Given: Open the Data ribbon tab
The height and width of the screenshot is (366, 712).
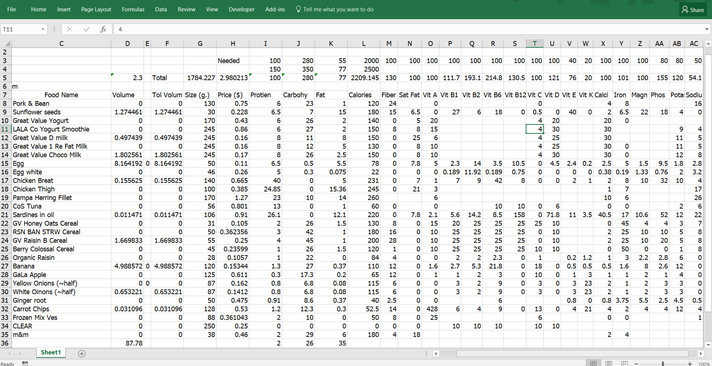Looking at the screenshot, I should pos(161,9).
